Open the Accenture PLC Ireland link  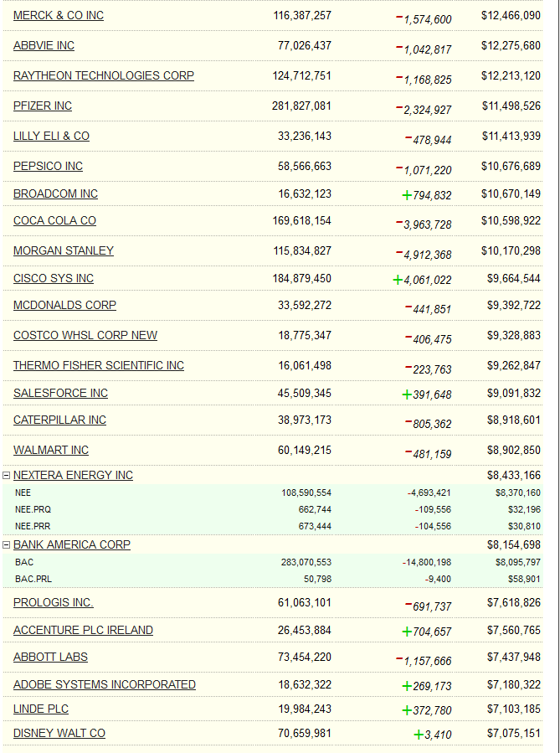tap(83, 631)
